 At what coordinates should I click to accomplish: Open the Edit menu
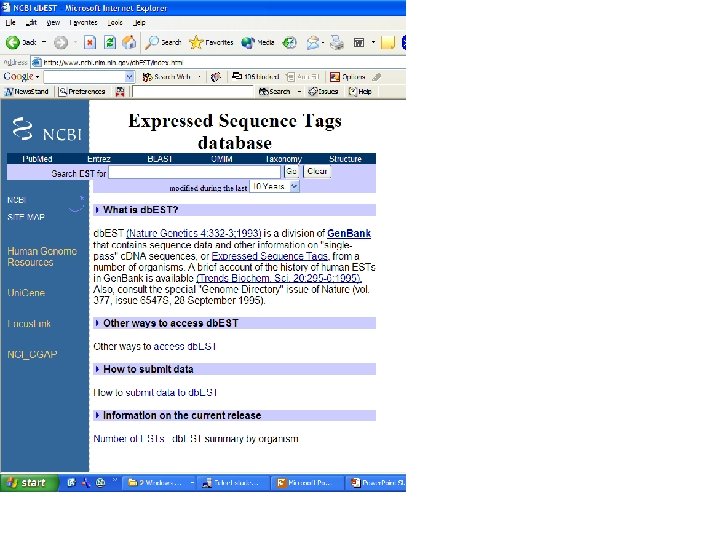point(31,22)
